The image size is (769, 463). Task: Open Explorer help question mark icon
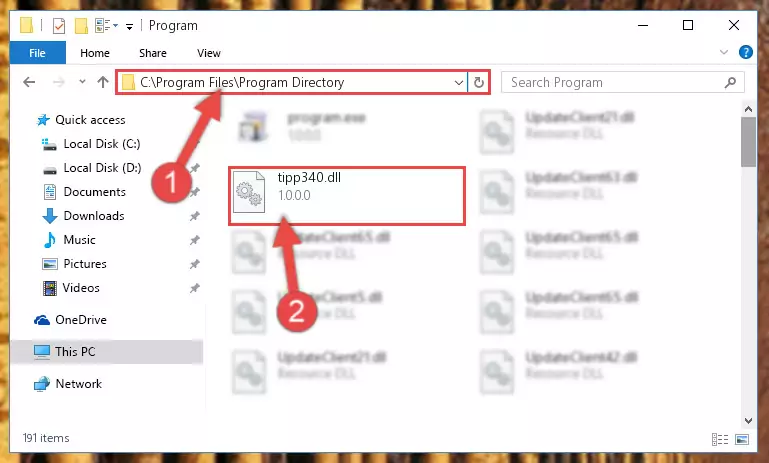(x=745, y=52)
